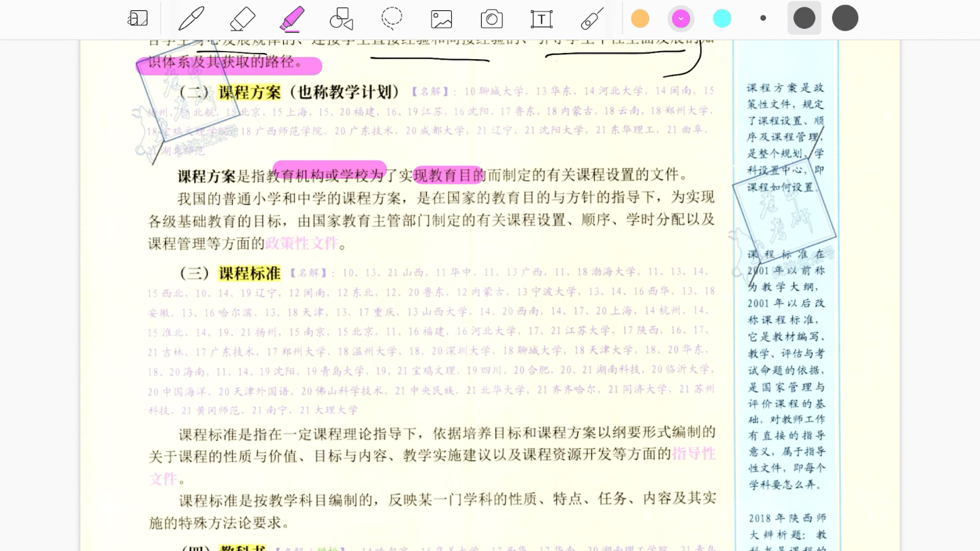Select the Text box tool

click(542, 19)
